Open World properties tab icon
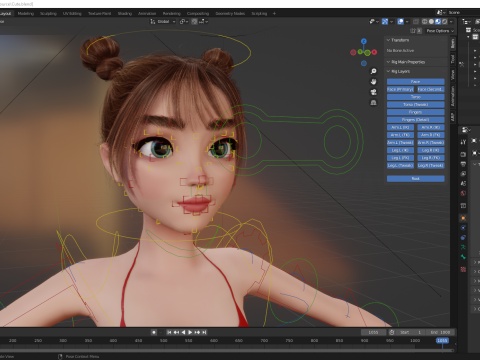 (463, 193)
